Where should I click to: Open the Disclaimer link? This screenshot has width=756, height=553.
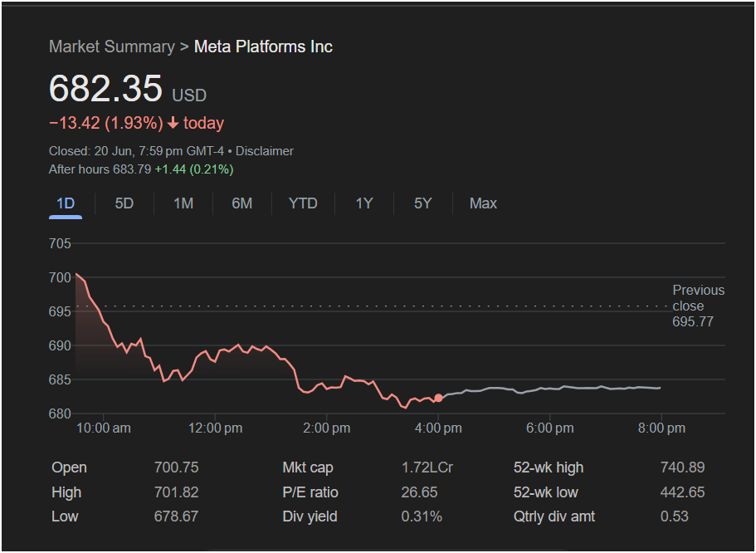click(x=265, y=151)
